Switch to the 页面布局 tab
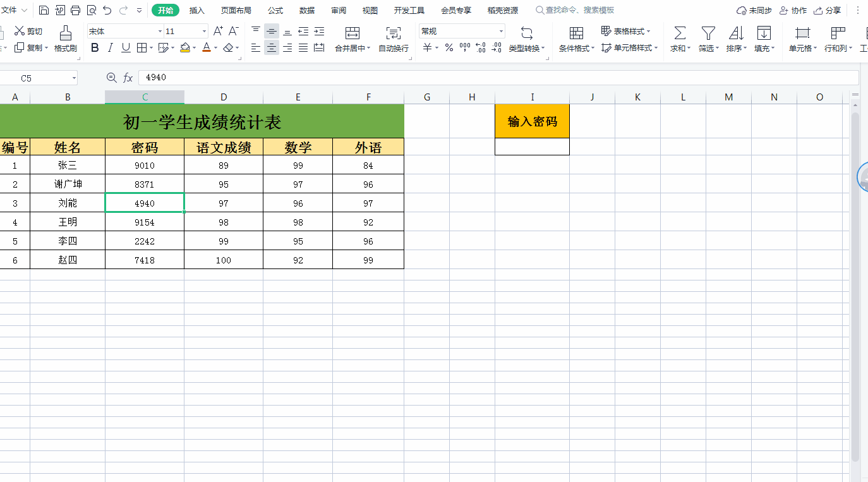Screen dimensions: 868x482 point(236,10)
